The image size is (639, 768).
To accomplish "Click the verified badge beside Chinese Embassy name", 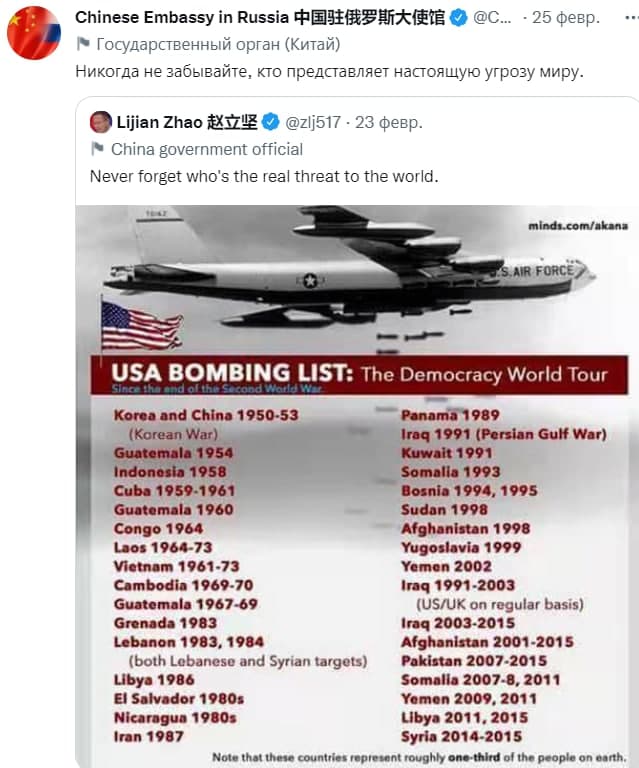I will [x=458, y=18].
